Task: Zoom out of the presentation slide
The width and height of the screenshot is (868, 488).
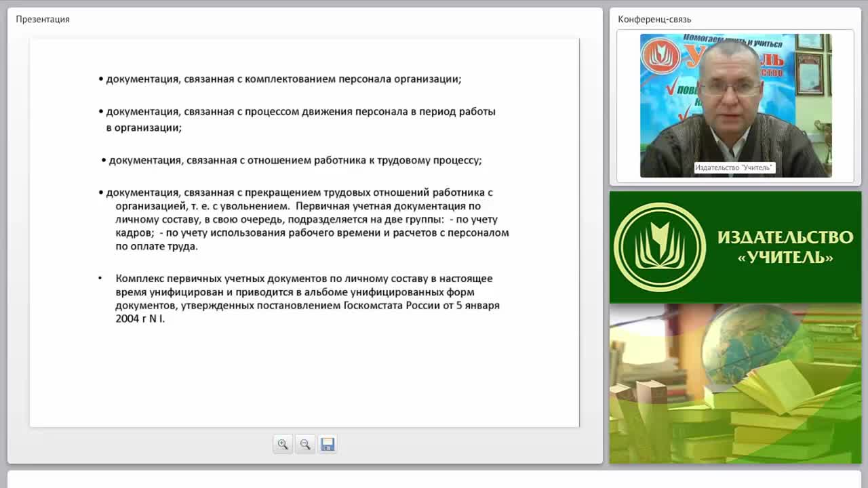Action: 305,445
